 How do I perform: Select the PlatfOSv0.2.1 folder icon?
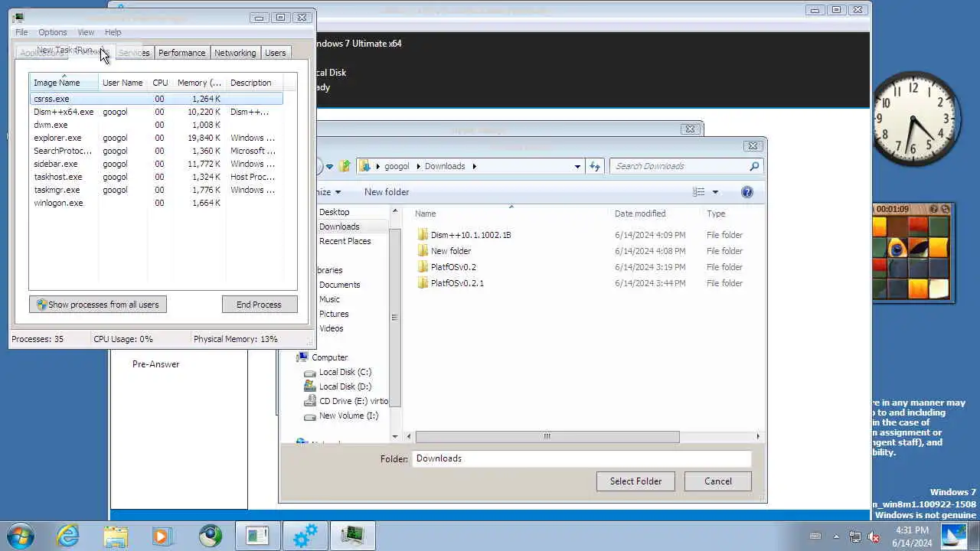(423, 283)
